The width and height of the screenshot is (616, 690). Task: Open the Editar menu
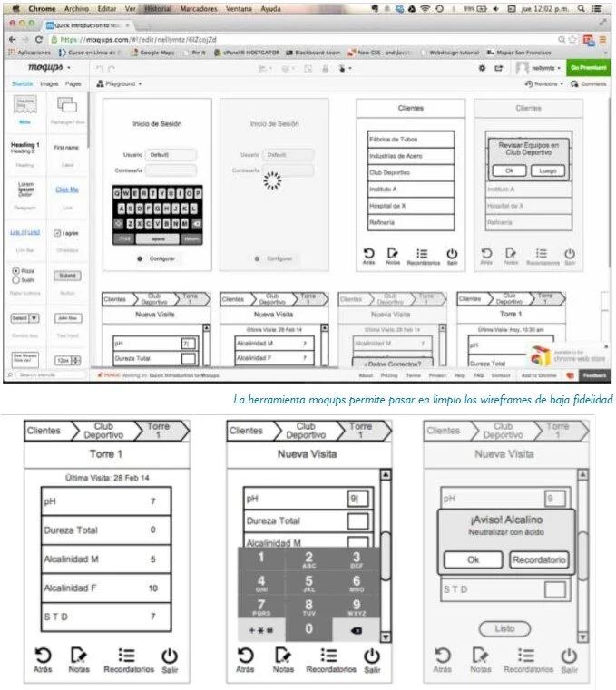[x=107, y=8]
